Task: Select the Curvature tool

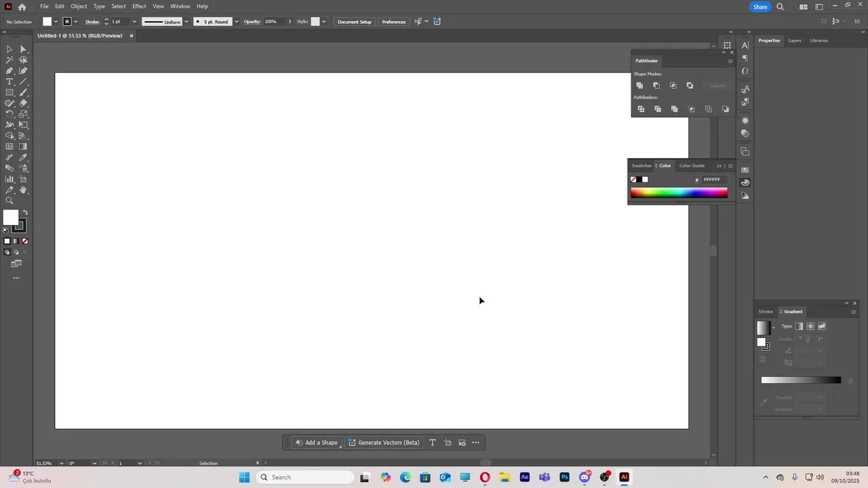Action: click(23, 70)
